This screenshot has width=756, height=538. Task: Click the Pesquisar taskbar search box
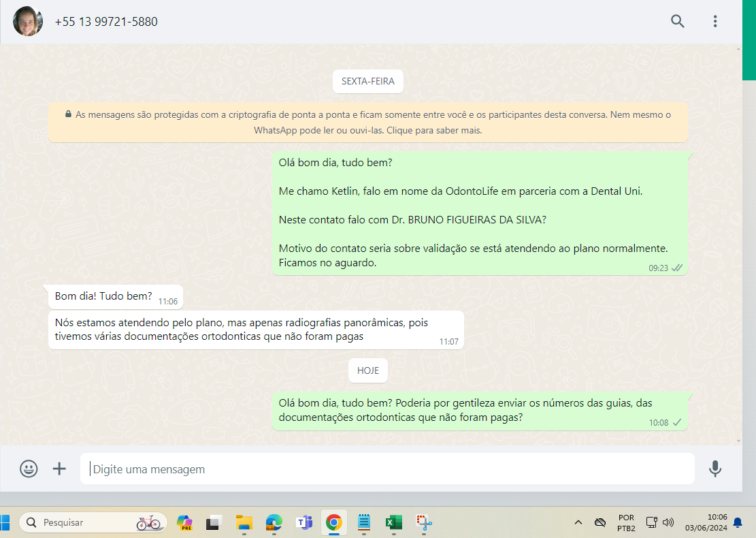click(93, 522)
